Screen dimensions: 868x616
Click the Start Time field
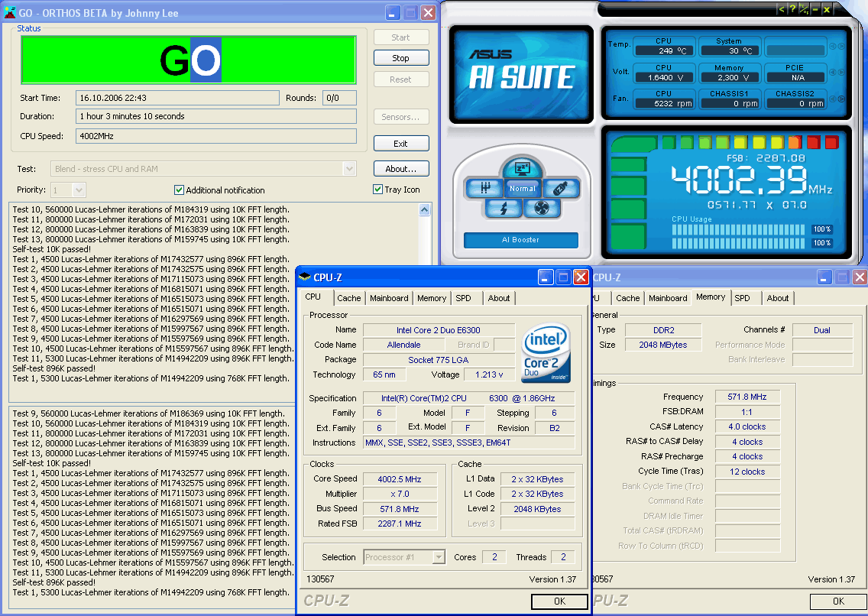(177, 98)
